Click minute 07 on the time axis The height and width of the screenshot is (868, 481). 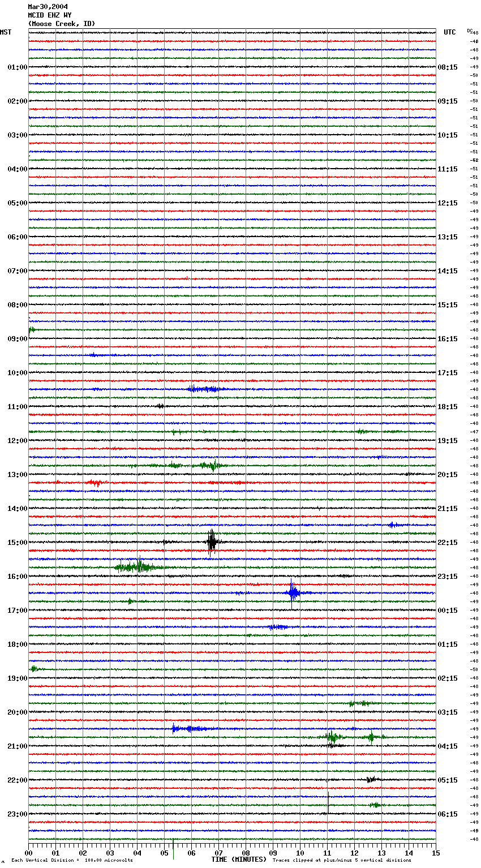[x=218, y=853]
